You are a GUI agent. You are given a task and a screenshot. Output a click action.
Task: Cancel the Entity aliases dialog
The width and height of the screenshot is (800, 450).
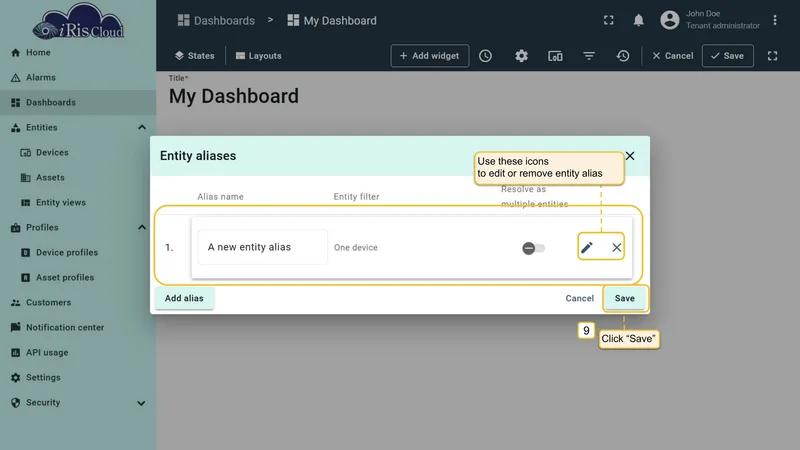(x=580, y=298)
